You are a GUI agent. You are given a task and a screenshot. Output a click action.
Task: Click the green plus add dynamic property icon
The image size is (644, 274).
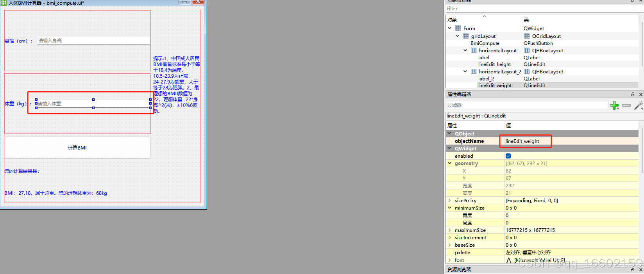tap(614, 105)
